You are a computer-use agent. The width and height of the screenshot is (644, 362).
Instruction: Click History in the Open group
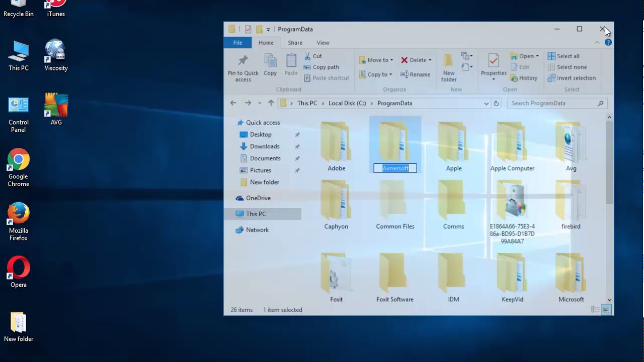coord(524,78)
